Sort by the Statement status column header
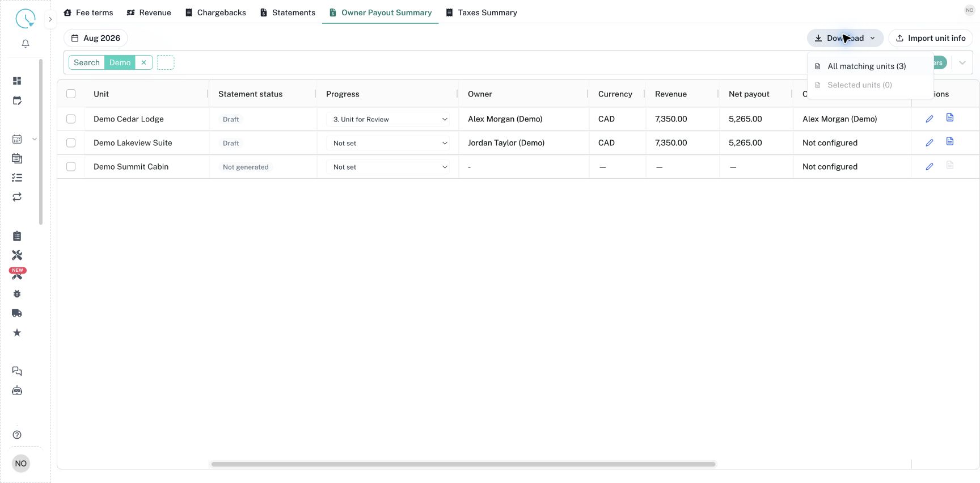This screenshot has width=980, height=483. (x=250, y=94)
